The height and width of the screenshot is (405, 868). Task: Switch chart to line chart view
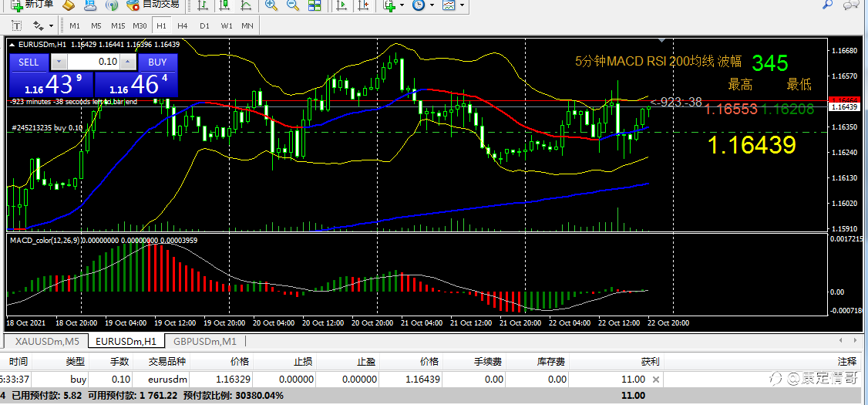(x=246, y=5)
